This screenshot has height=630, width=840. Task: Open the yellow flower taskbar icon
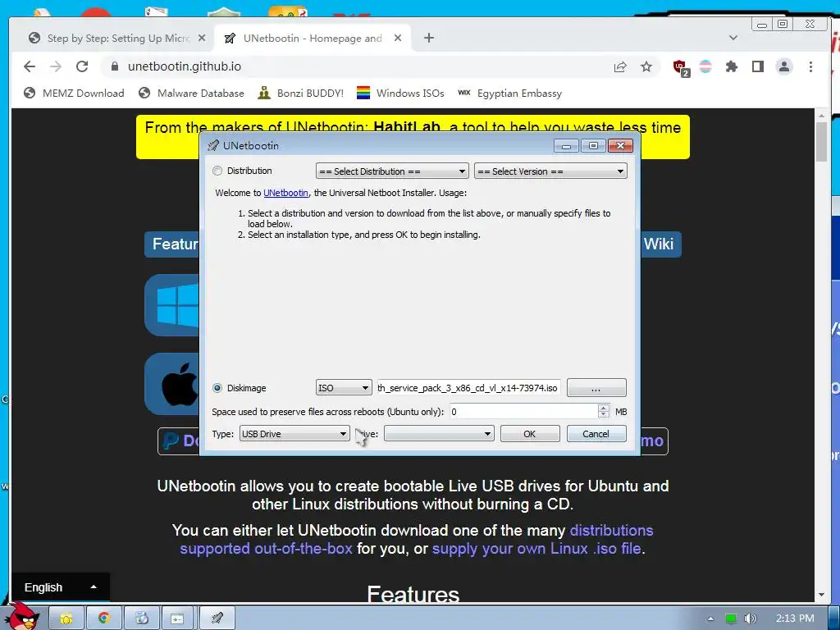pos(66,619)
